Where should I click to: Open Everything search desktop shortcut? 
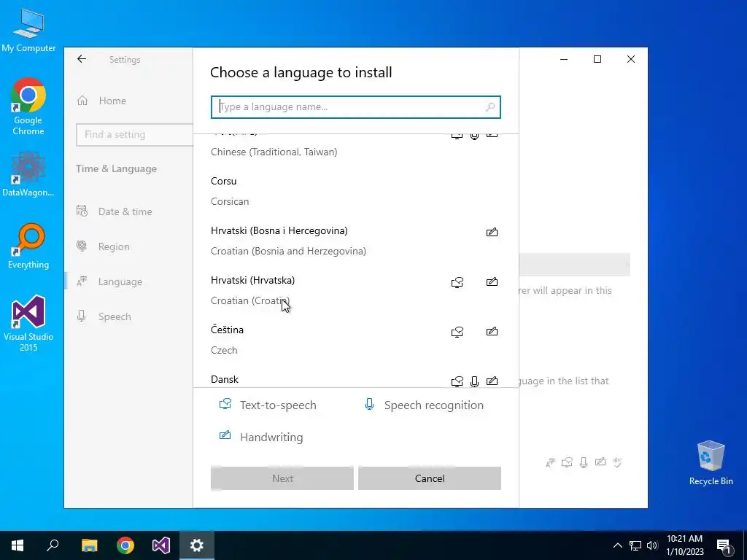pos(28,246)
